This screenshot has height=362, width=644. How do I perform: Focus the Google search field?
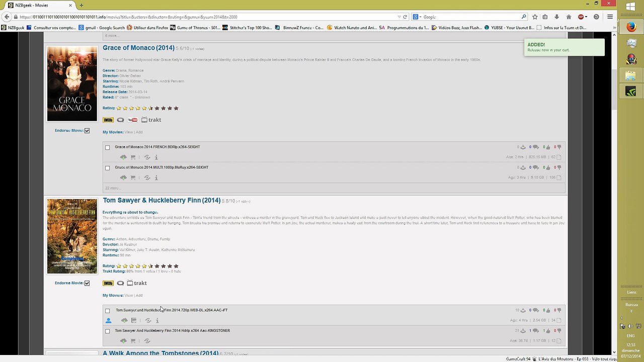click(x=471, y=17)
